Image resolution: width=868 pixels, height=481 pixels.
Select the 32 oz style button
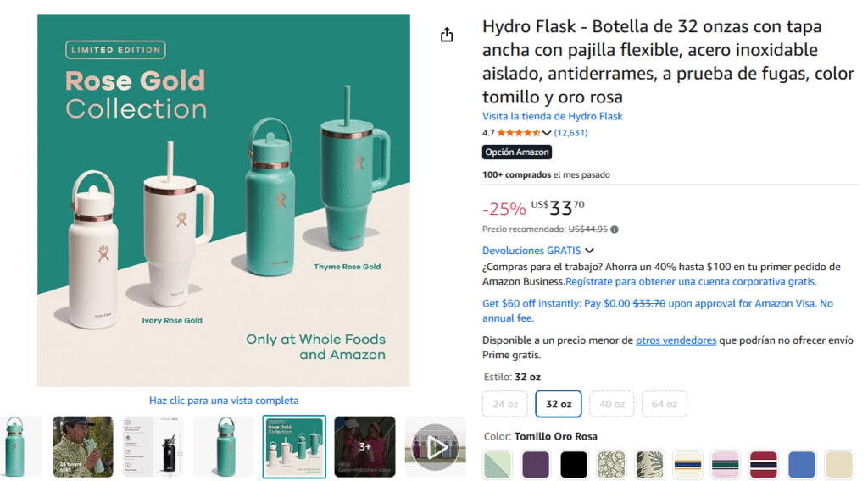tap(558, 404)
